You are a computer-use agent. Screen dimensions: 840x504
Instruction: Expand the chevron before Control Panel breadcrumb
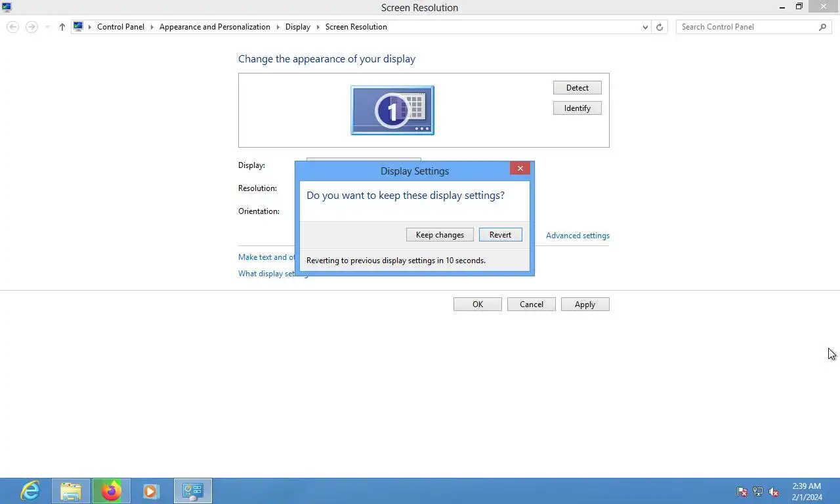pos(91,27)
